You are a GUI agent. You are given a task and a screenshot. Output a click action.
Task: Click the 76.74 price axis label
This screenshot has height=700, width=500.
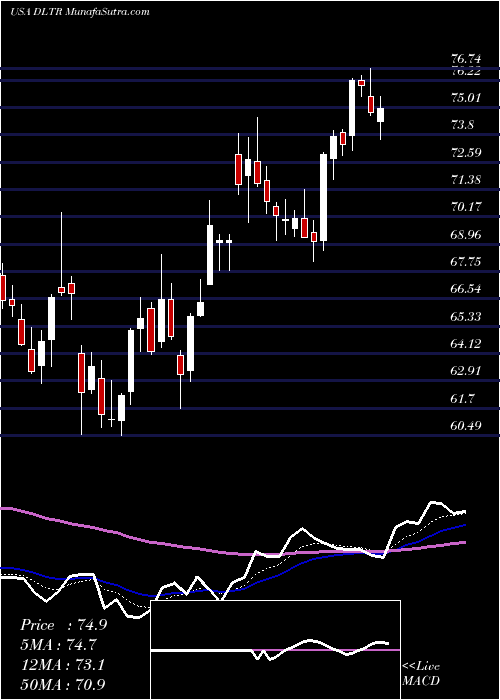(x=467, y=59)
